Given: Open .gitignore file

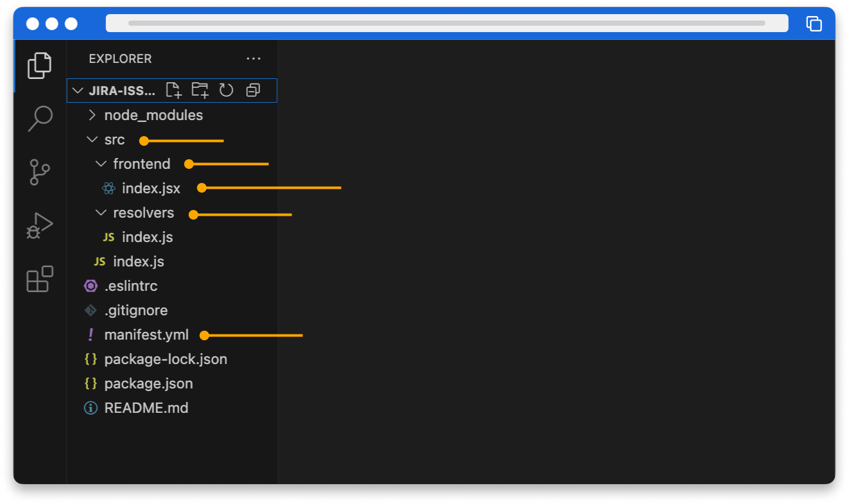Looking at the screenshot, I should 136,311.
